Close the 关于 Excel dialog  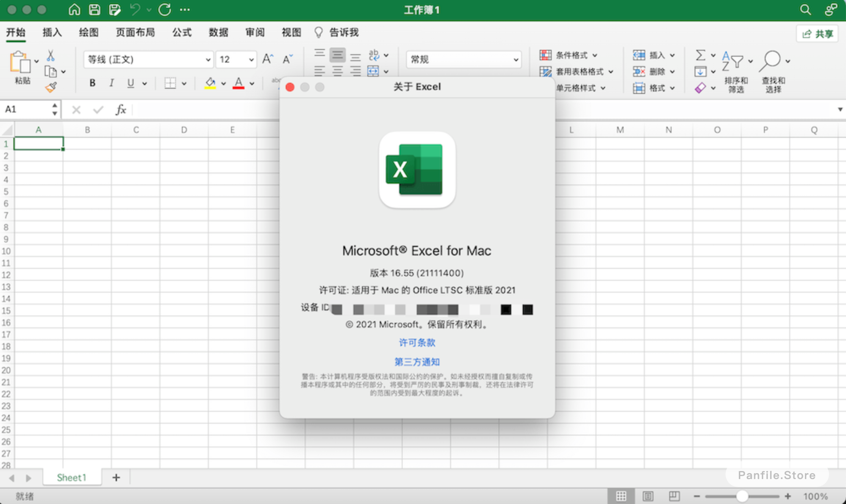pyautogui.click(x=290, y=87)
